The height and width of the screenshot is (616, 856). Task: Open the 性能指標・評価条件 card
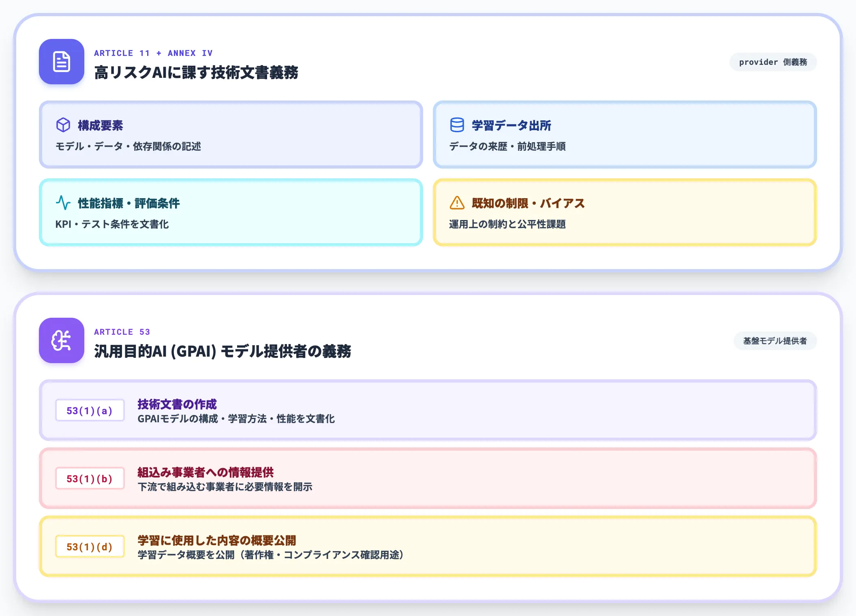pyautogui.click(x=231, y=212)
